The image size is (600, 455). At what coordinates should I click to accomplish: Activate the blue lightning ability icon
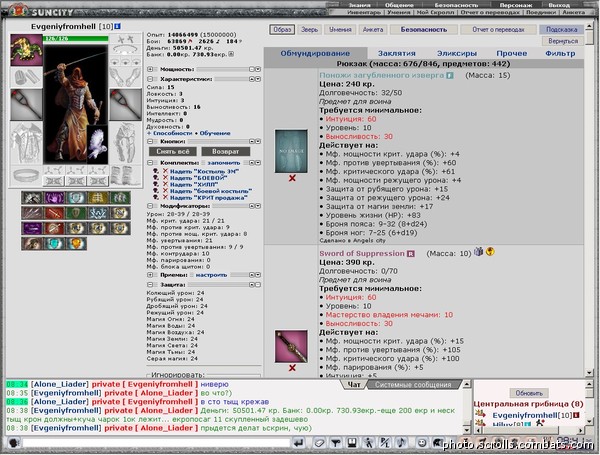point(98,213)
